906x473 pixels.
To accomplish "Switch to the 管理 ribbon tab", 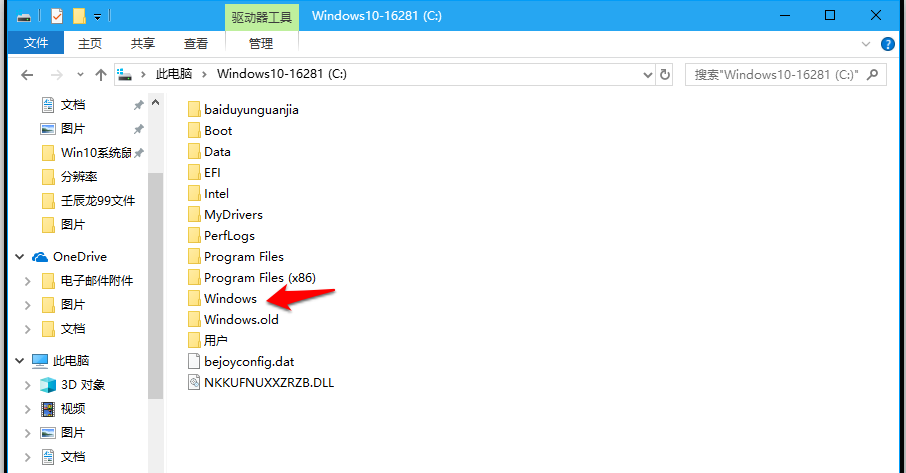I will pyautogui.click(x=261, y=43).
